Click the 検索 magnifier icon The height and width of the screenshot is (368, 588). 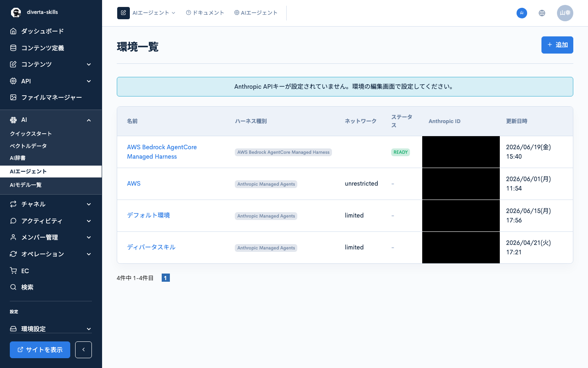click(13, 287)
